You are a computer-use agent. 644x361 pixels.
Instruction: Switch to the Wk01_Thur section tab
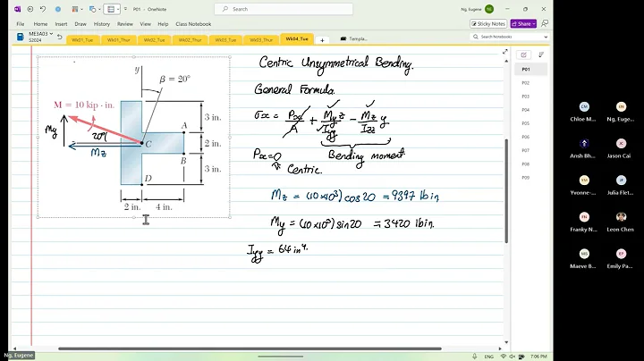118,40
